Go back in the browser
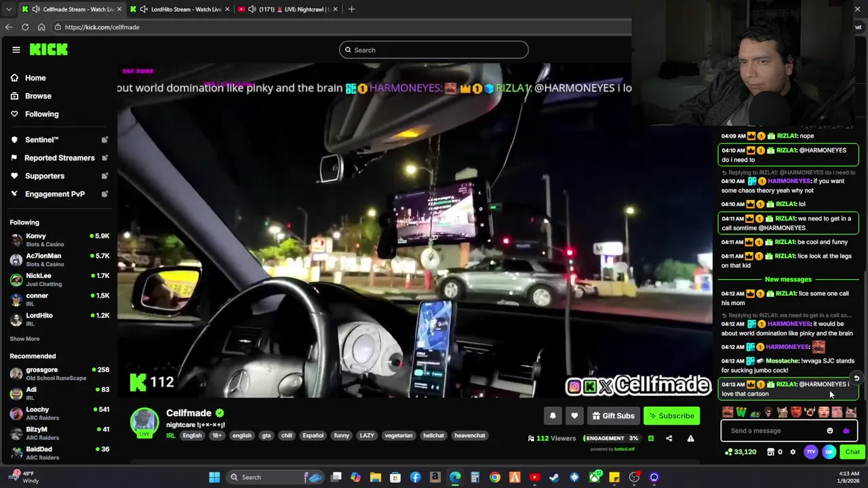 point(9,27)
